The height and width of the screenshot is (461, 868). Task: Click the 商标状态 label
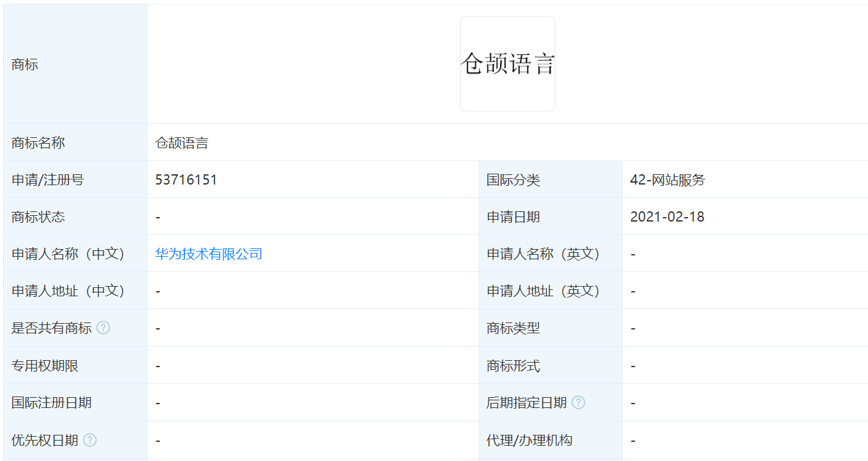coord(38,217)
